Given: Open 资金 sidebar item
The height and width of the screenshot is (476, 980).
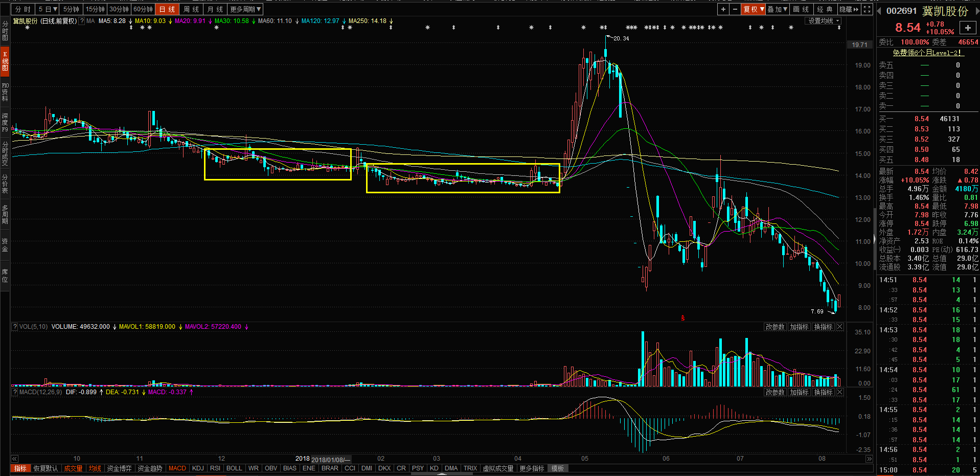Looking at the screenshot, I should click(5, 245).
